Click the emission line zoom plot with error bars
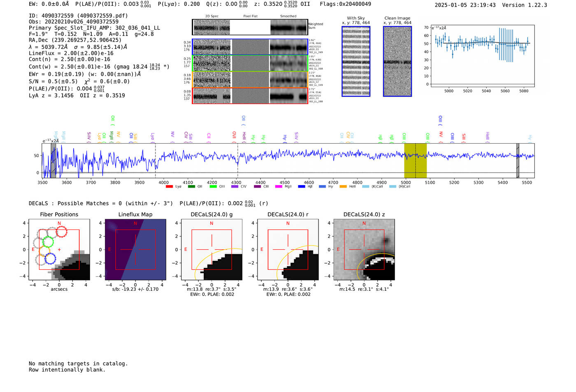The height and width of the screenshot is (392, 576). [483, 56]
